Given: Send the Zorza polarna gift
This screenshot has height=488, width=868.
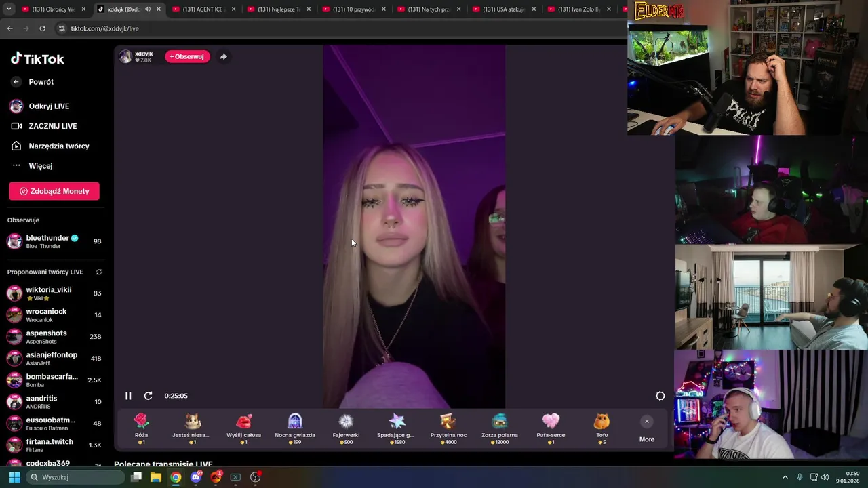Looking at the screenshot, I should (500, 429).
